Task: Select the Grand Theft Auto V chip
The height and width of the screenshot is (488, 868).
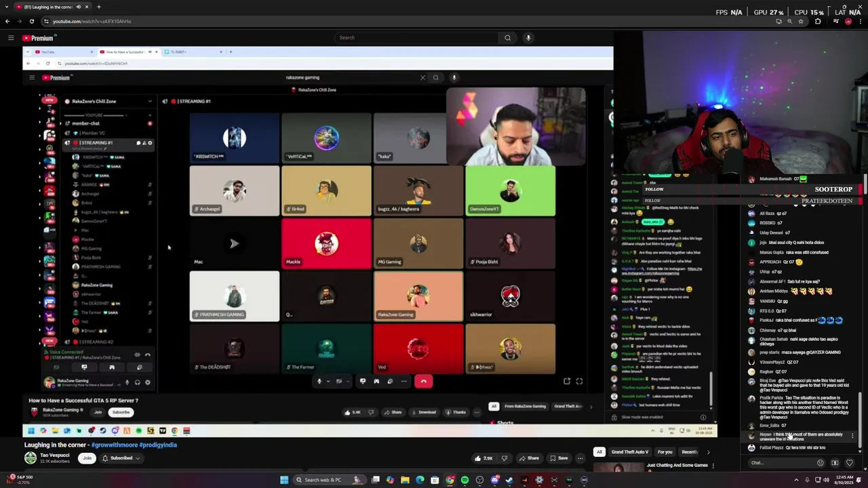Action: coord(630,452)
